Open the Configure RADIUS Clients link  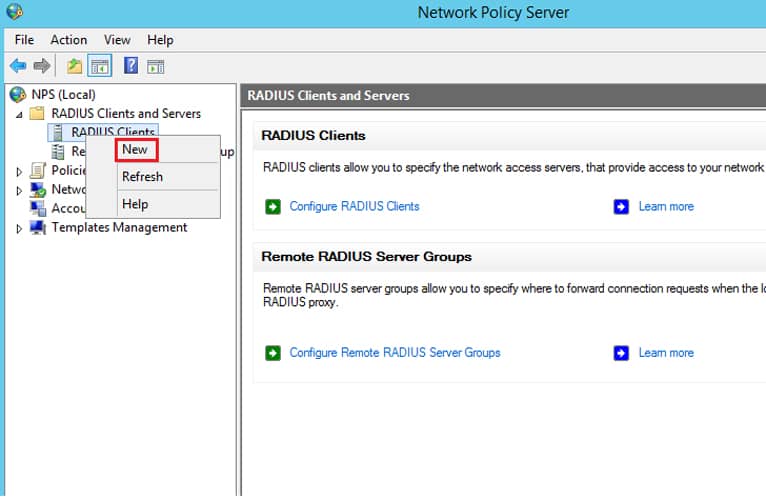354,207
